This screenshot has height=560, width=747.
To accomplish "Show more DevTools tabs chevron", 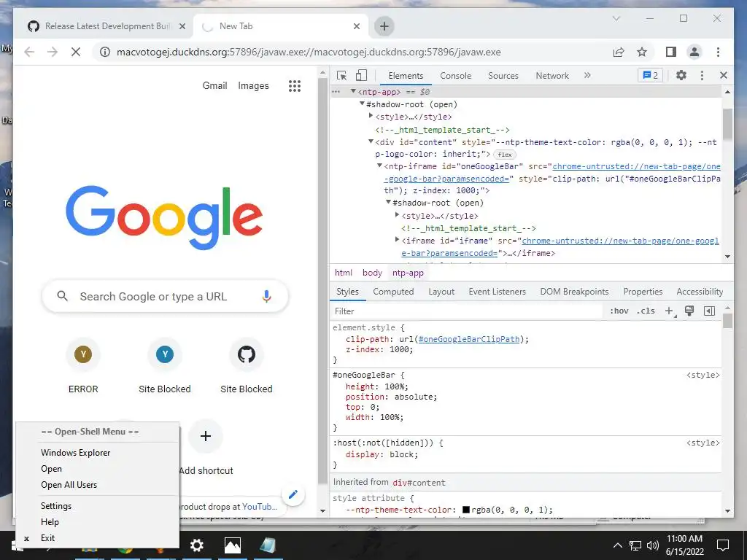I will click(587, 75).
